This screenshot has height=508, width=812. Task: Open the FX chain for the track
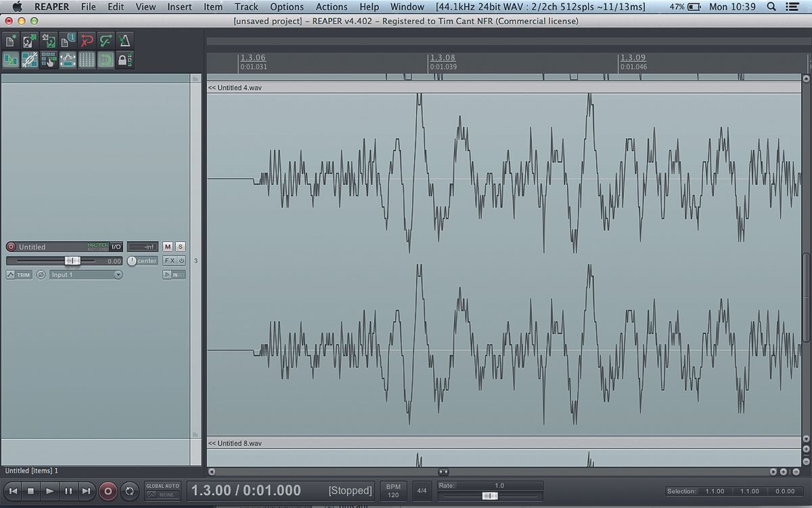pyautogui.click(x=169, y=260)
